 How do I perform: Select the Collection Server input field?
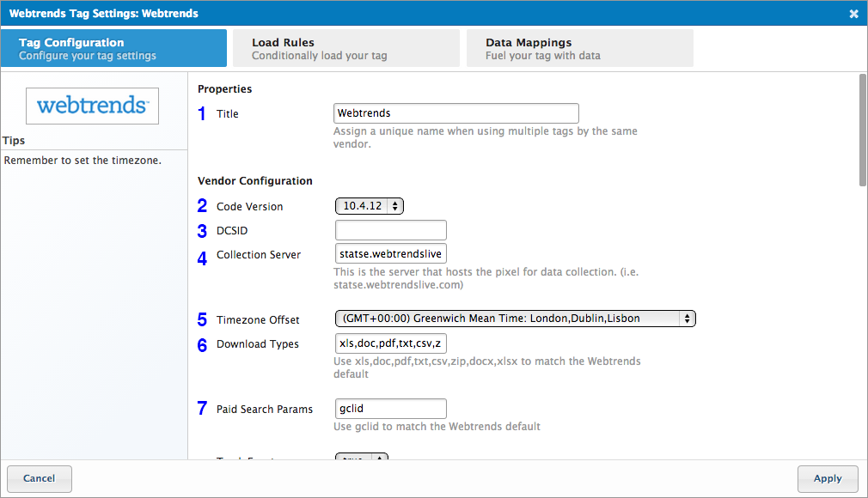pos(391,254)
